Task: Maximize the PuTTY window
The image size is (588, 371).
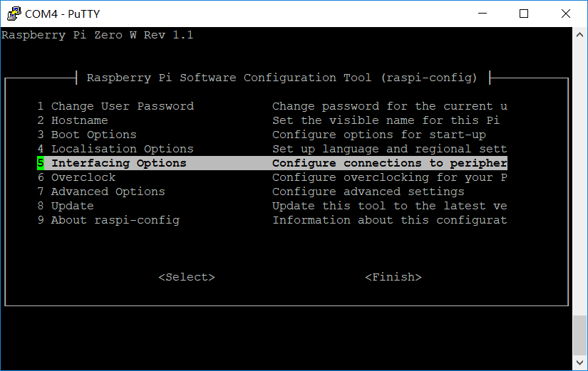Action: [x=524, y=14]
